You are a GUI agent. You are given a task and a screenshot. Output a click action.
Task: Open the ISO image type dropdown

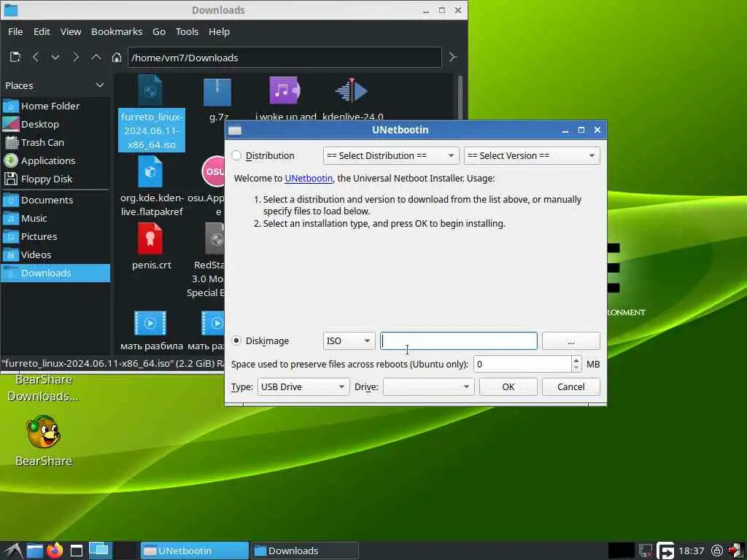349,341
